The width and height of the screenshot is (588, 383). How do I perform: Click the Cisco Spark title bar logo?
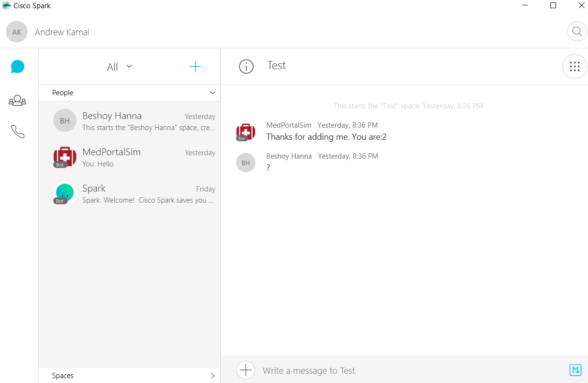6,6
